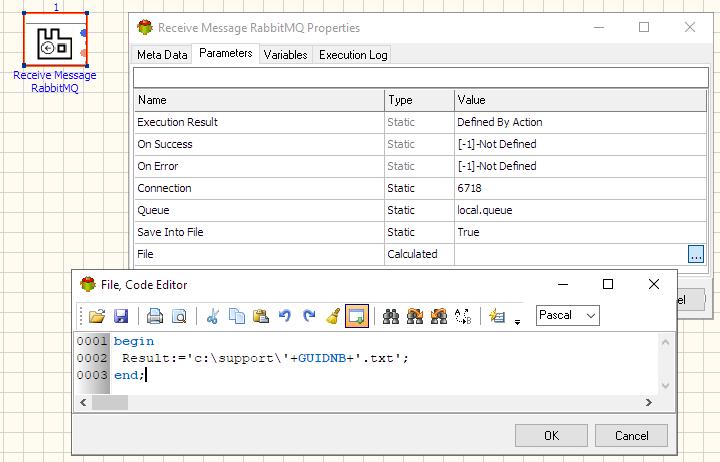Toggle the highlighted window toolbar button
720x462 pixels.
point(357,316)
